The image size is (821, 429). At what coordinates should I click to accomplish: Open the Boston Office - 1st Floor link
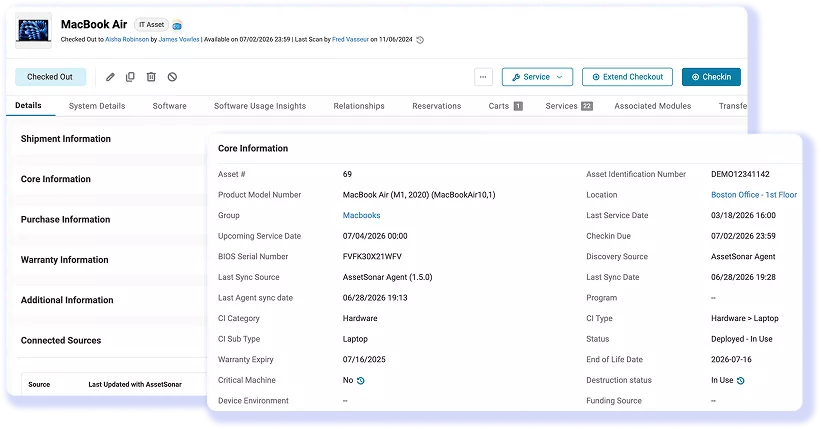754,195
